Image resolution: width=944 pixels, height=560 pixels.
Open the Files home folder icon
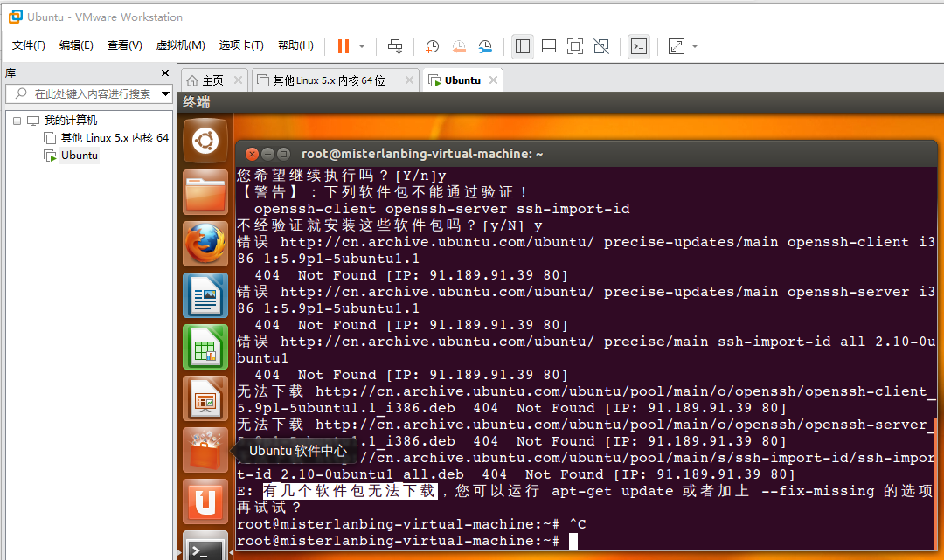[x=205, y=191]
